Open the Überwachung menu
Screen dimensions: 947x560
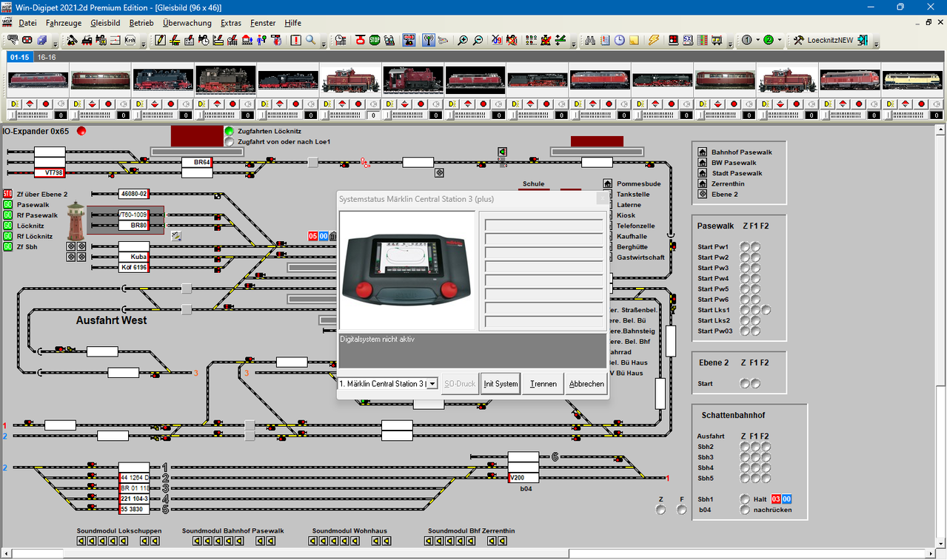(x=187, y=23)
